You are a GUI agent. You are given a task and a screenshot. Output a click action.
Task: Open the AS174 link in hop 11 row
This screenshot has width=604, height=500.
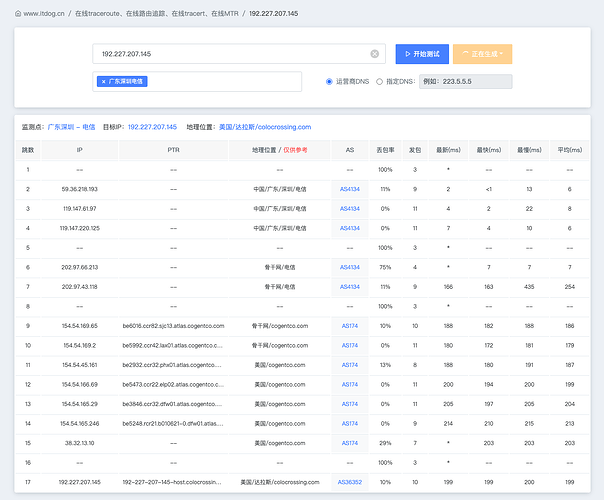click(x=350, y=365)
